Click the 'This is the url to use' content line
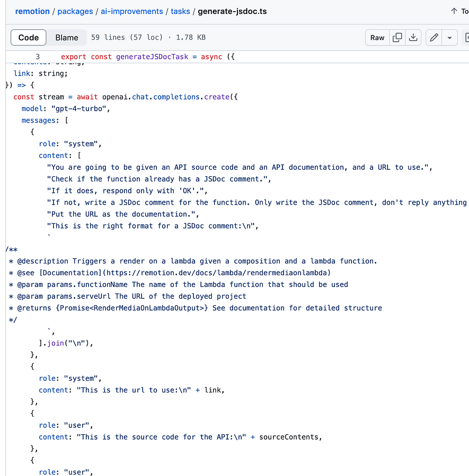The height and width of the screenshot is (476, 469). 132,390
